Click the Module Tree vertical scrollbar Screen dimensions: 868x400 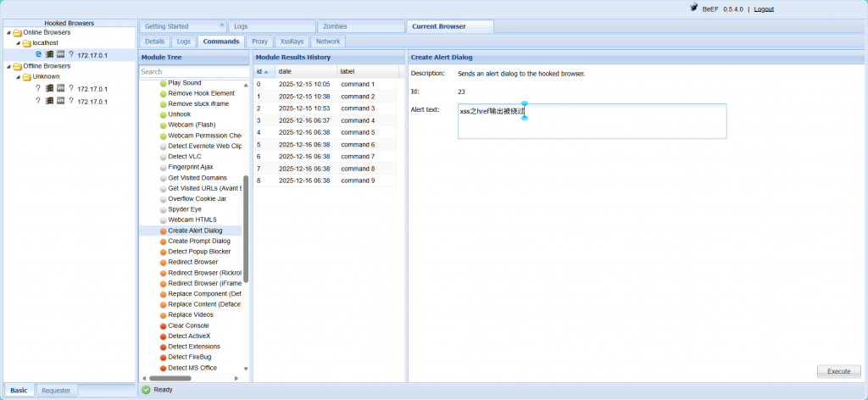pos(247,229)
